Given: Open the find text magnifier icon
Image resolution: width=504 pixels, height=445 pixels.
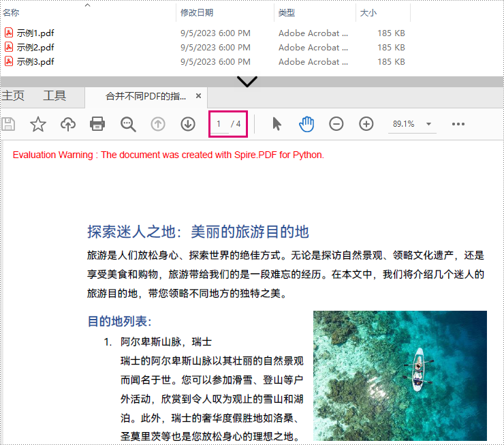Looking at the screenshot, I should click(128, 124).
